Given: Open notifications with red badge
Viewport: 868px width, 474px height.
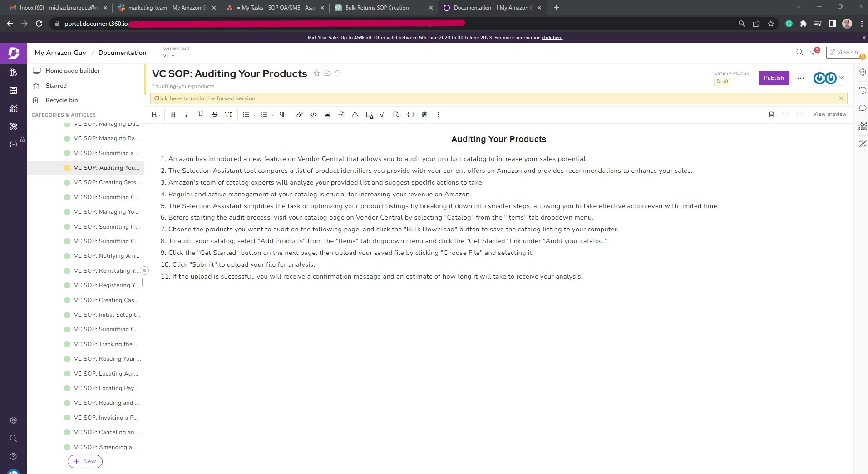Looking at the screenshot, I should tap(814, 52).
